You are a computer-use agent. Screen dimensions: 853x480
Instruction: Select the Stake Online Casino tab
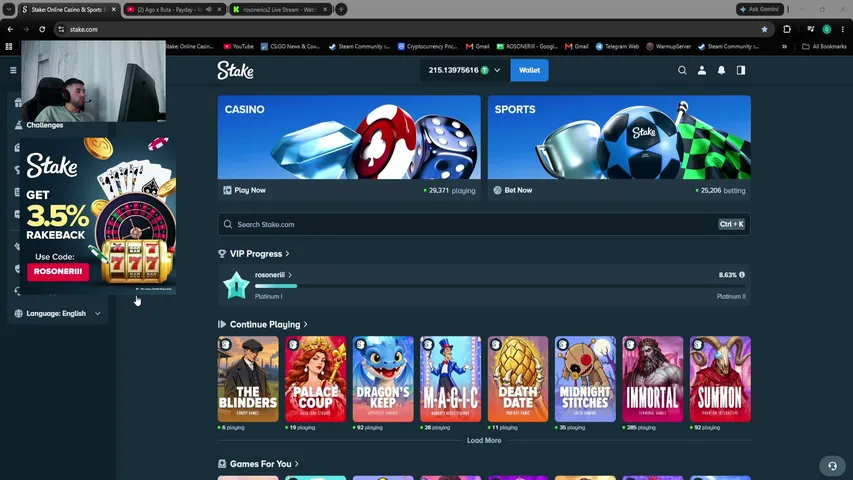(x=69, y=9)
